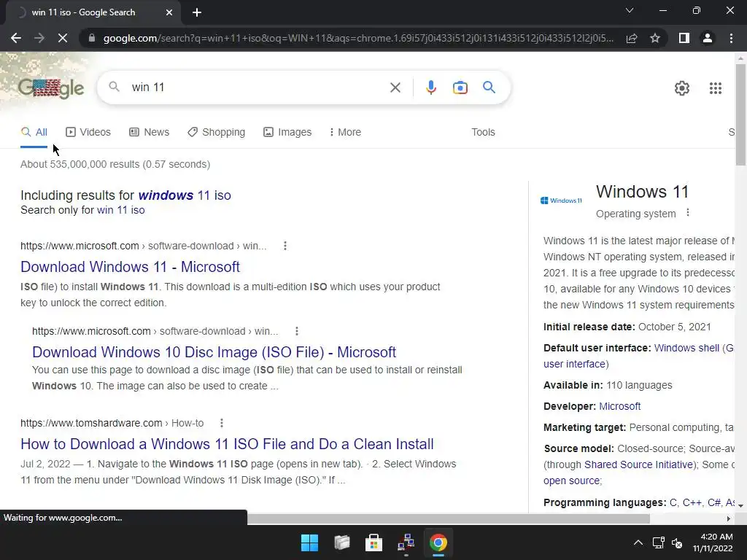Open a new browser tab
This screenshot has height=560, width=747.
pyautogui.click(x=197, y=12)
